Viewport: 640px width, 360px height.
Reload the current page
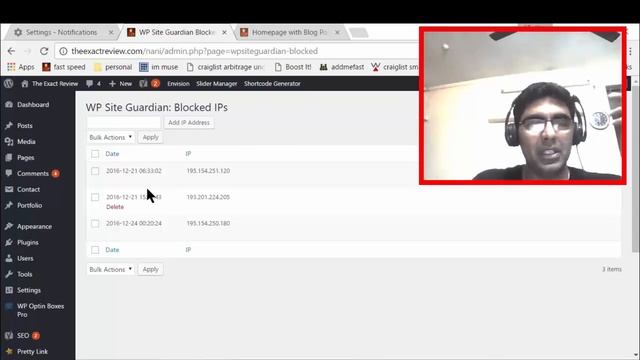point(44,51)
